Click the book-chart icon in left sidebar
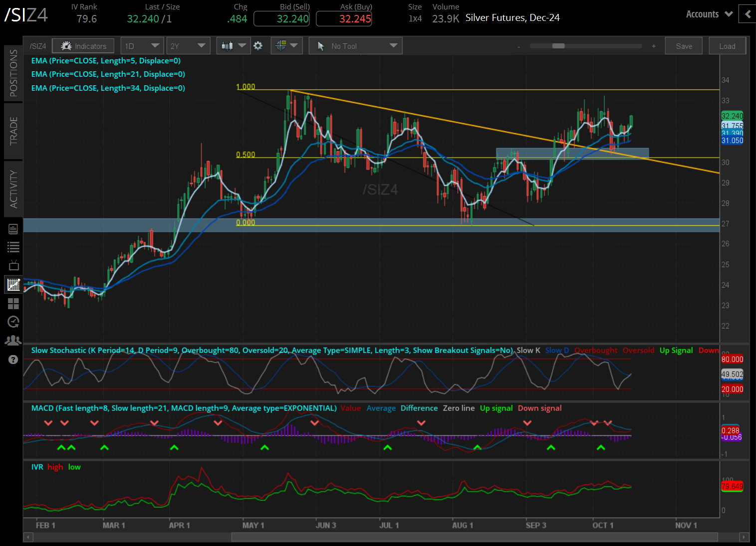This screenshot has height=546, width=756. pos(13,229)
